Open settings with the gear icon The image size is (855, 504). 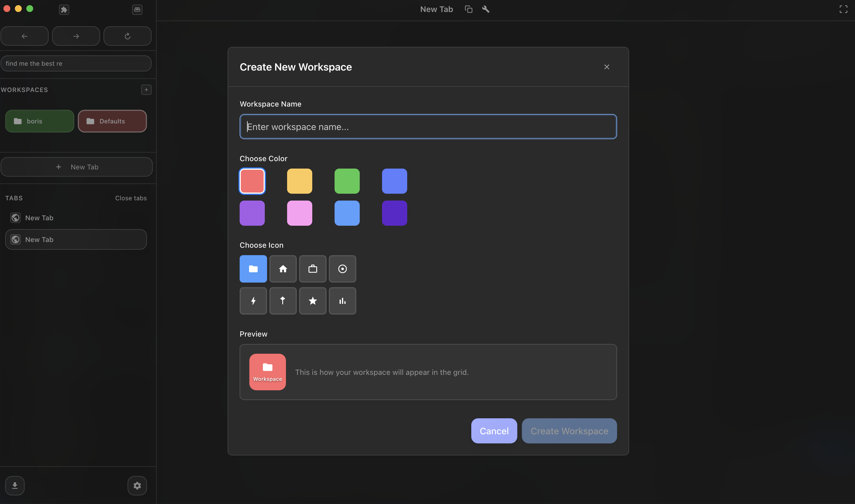point(137,485)
